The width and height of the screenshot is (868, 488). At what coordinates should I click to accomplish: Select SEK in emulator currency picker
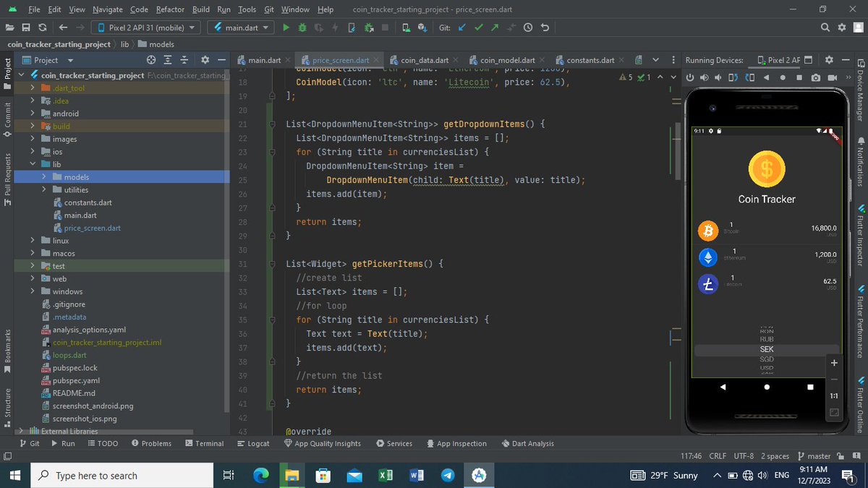[x=767, y=349]
